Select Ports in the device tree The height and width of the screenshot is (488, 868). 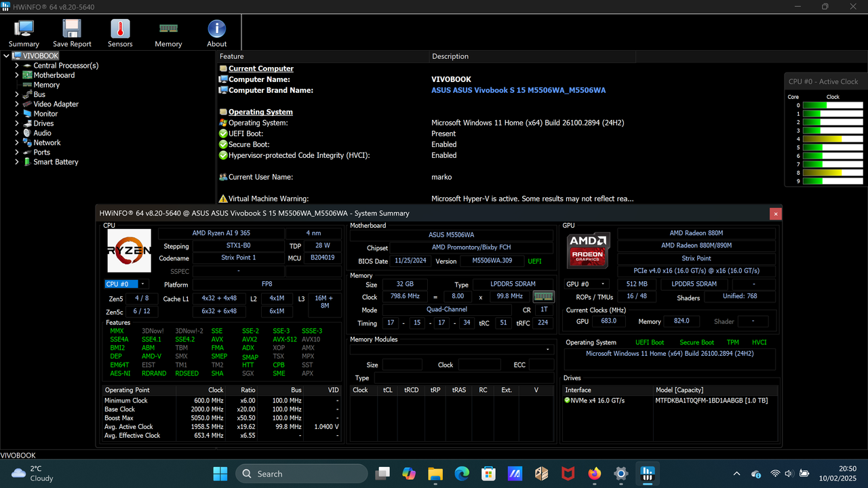coord(42,152)
